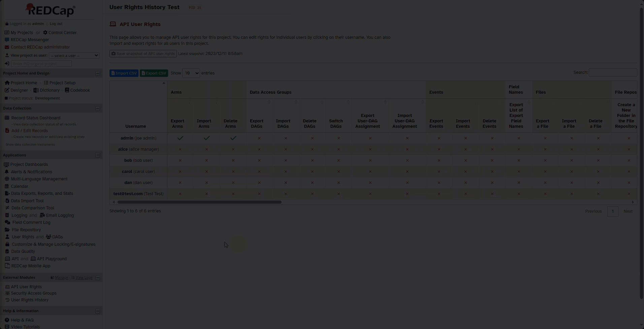Viewport: 644px width, 329px height.
Task: Toggle dan's Export Events right
Action: pos(439,183)
